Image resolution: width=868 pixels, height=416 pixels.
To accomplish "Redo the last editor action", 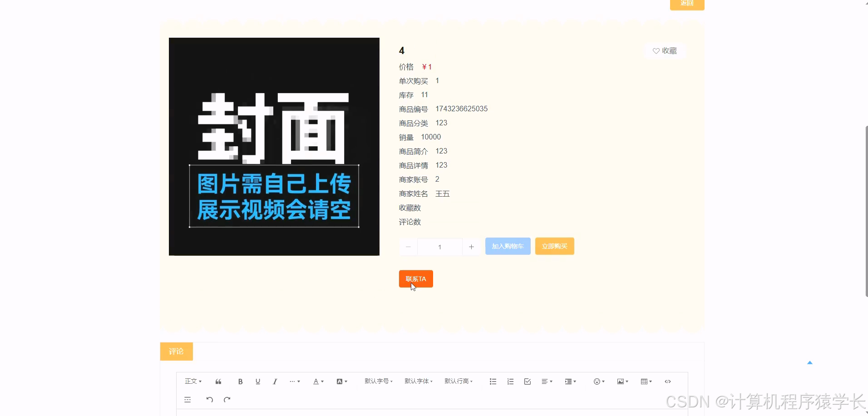I will pyautogui.click(x=226, y=400).
